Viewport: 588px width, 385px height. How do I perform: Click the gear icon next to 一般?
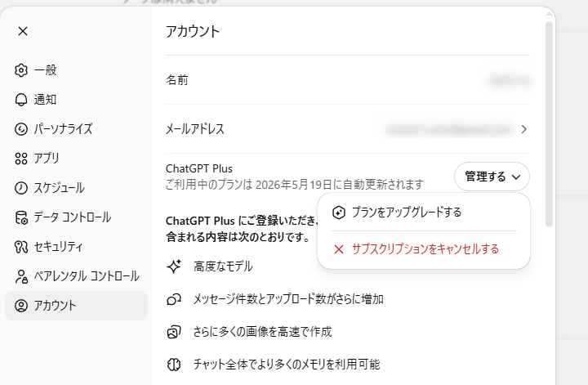(21, 70)
